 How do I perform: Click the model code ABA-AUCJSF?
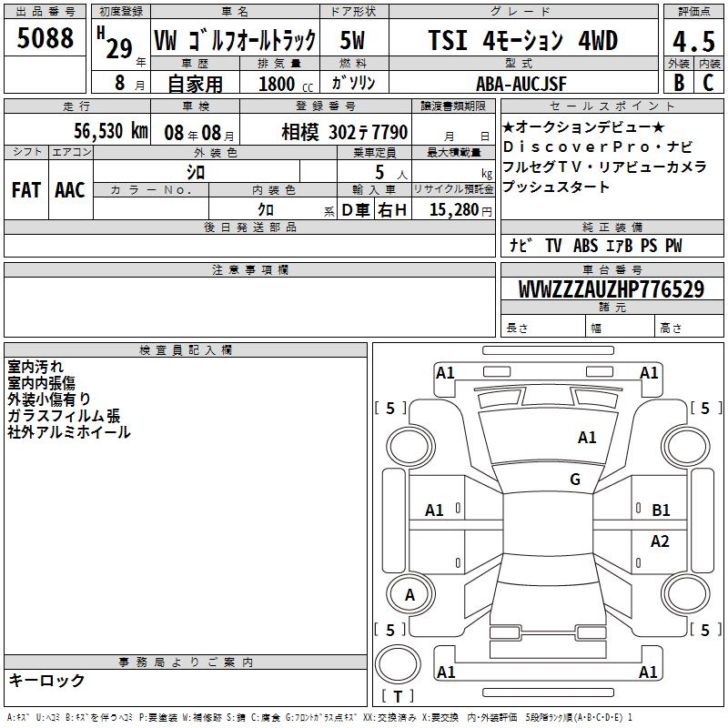tap(521, 84)
